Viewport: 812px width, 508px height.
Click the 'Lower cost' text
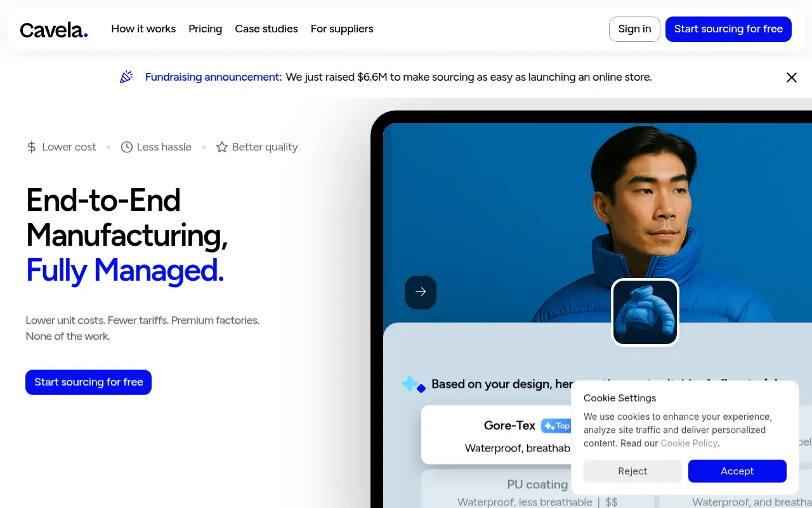(x=69, y=147)
